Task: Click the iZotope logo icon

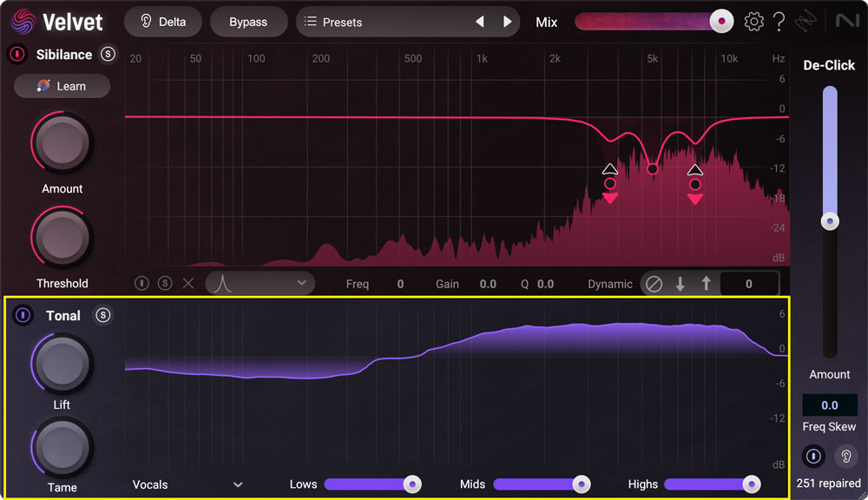Action: (806, 22)
